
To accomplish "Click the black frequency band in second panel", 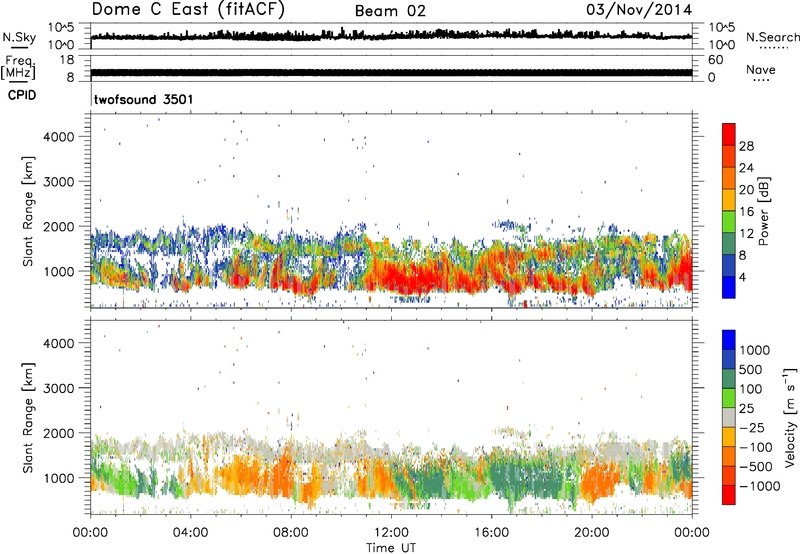I will coord(391,72).
